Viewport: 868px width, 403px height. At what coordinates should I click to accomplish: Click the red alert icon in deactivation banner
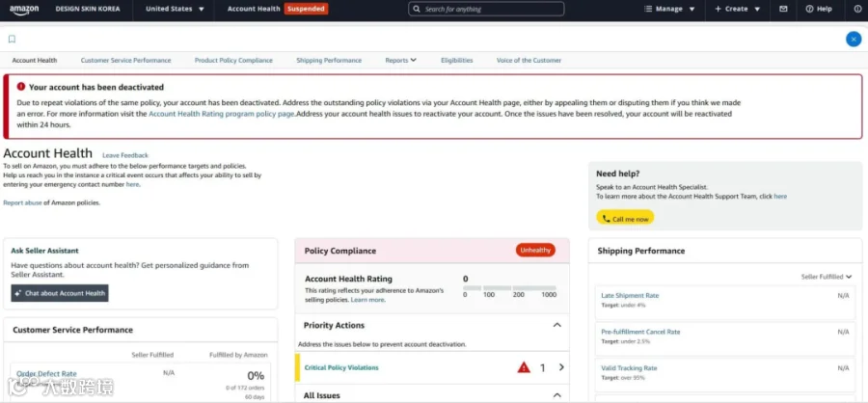(21, 87)
